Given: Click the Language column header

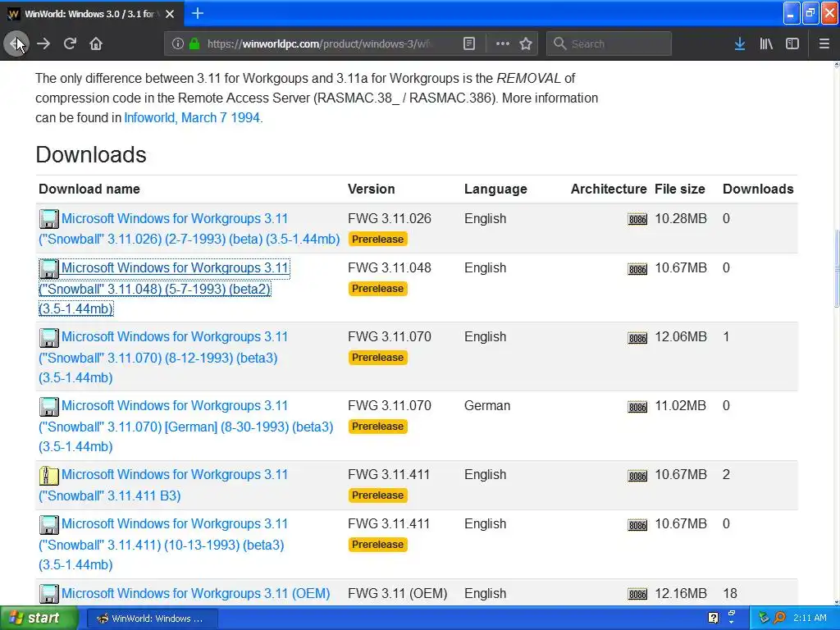Looking at the screenshot, I should click(x=495, y=189).
